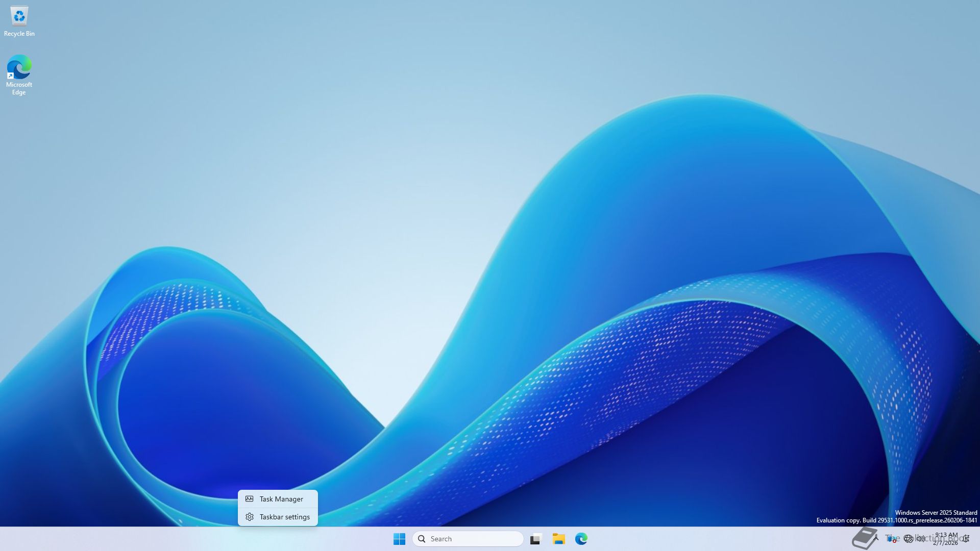This screenshot has height=551, width=980.
Task: Click the Task Manager menu item icon
Action: click(x=250, y=499)
